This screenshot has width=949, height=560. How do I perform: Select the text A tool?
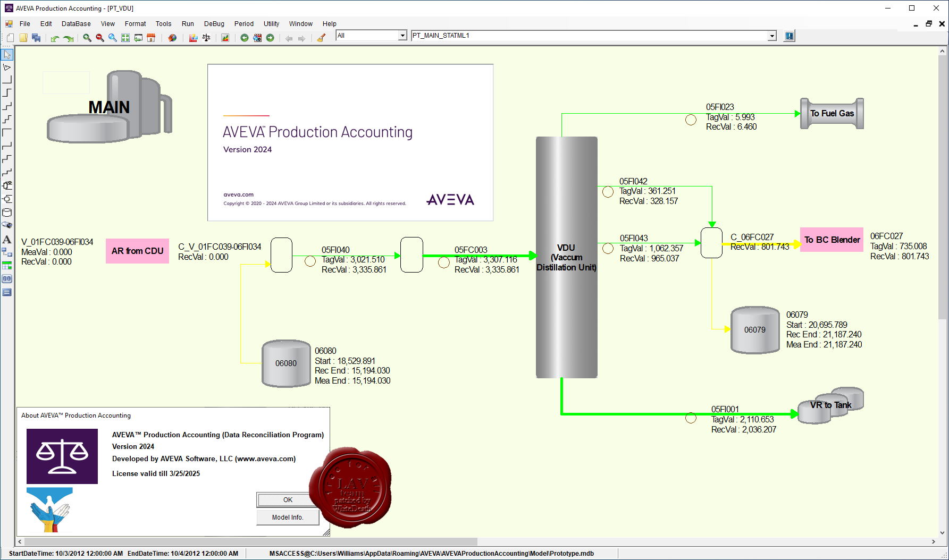click(x=7, y=239)
